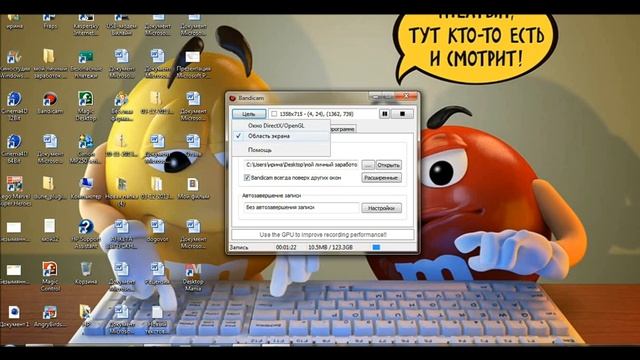Image resolution: width=640 pixels, height=360 pixels.
Task: Launch the Desktop Mania shortcut
Action: click(x=193, y=276)
